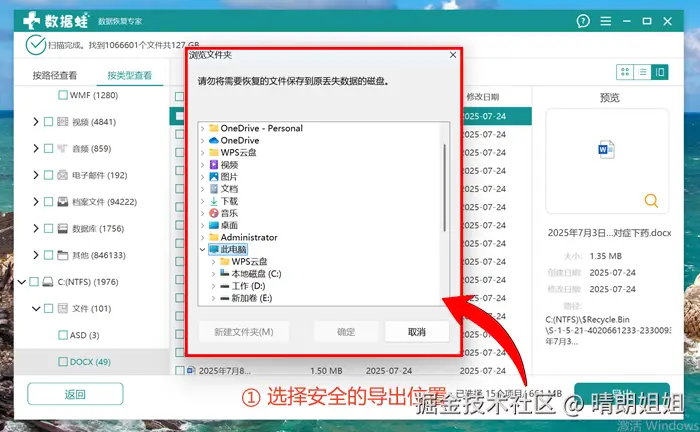Check the 数据库 (1756) checkbox

pos(48,228)
